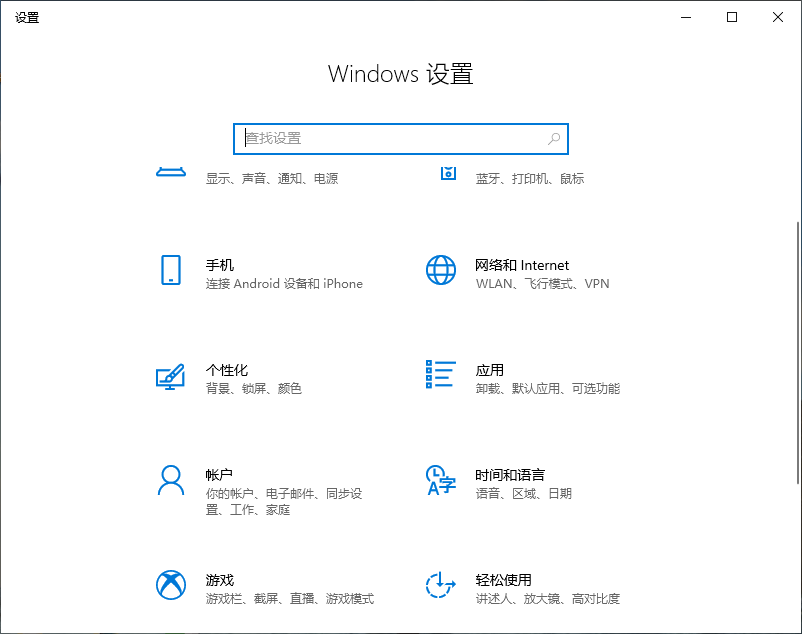Click the partially visible icon beside 显示、声音、通知、电源

pos(171,173)
